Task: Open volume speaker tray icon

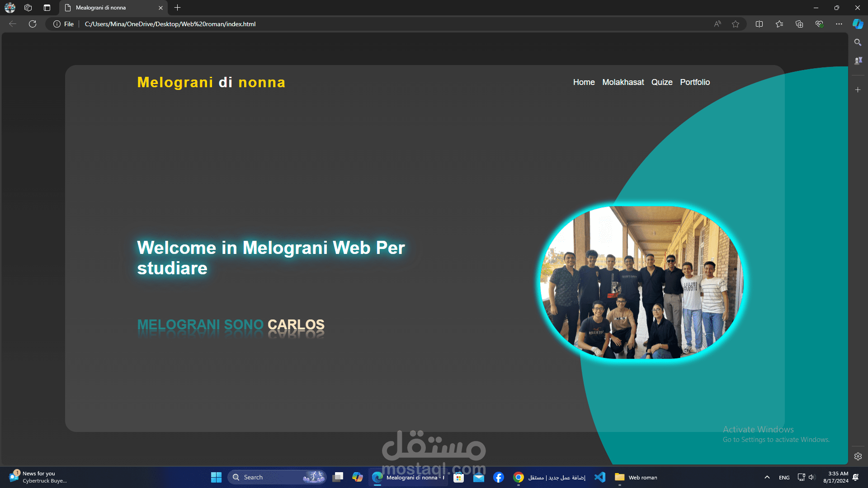Action: coord(811,477)
